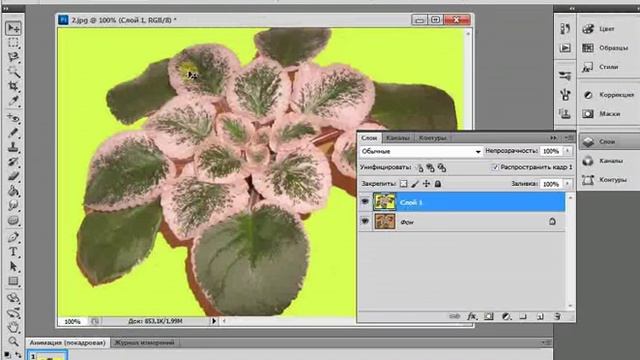Toggle lock transparent pixels
This screenshot has height=360, width=640.
(x=403, y=184)
